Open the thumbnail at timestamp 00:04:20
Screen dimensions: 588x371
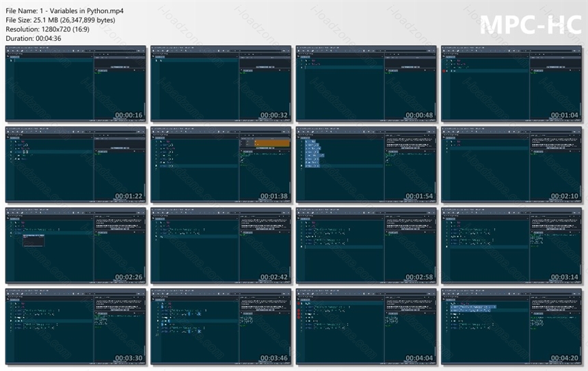tap(511, 327)
